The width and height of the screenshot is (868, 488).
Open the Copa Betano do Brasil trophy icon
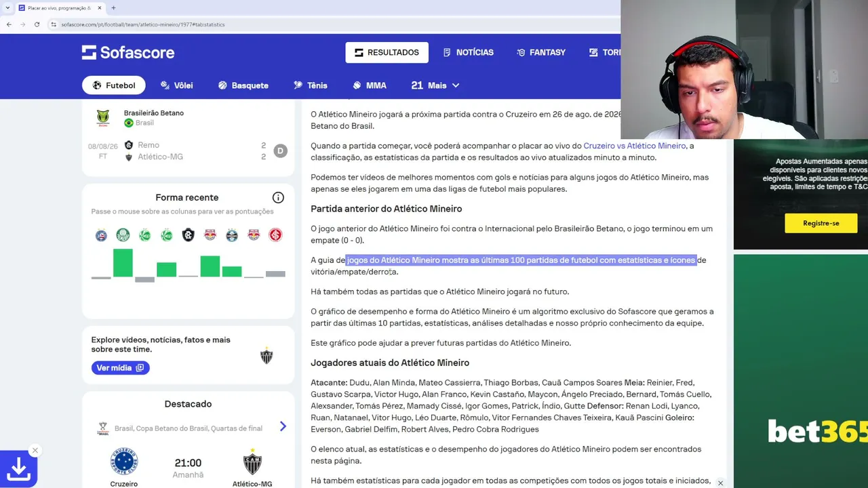[x=103, y=428]
